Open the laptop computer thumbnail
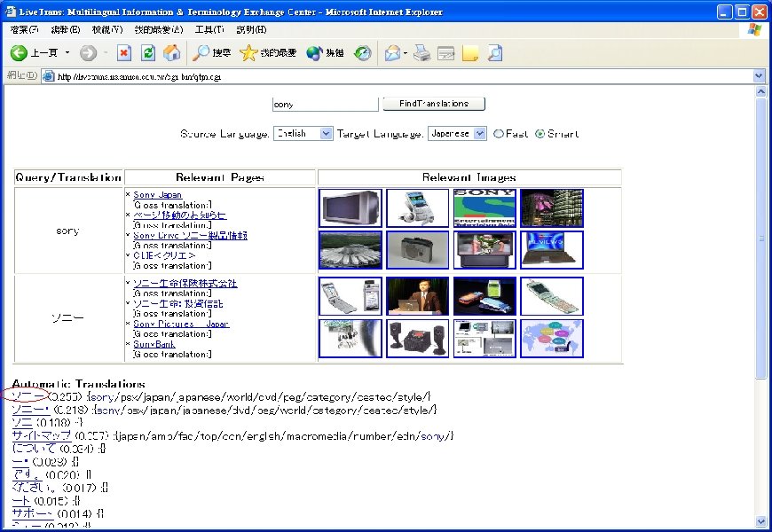 tap(551, 250)
